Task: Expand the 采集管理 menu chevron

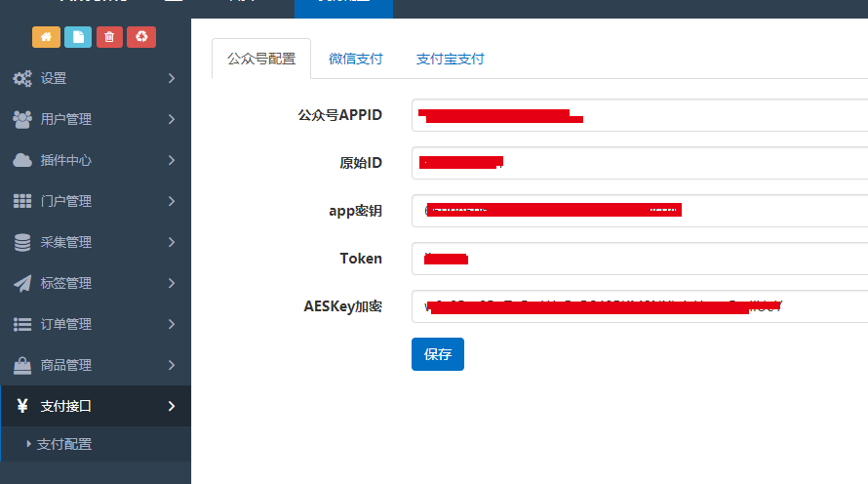Action: click(172, 242)
